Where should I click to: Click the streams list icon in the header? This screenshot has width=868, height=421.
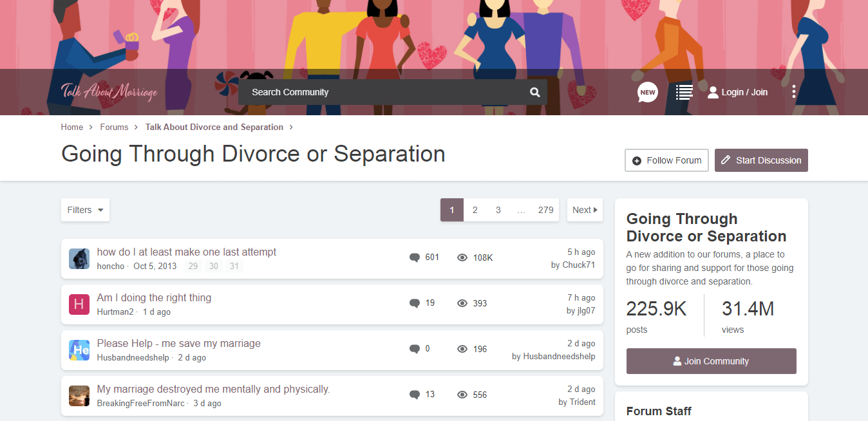683,91
